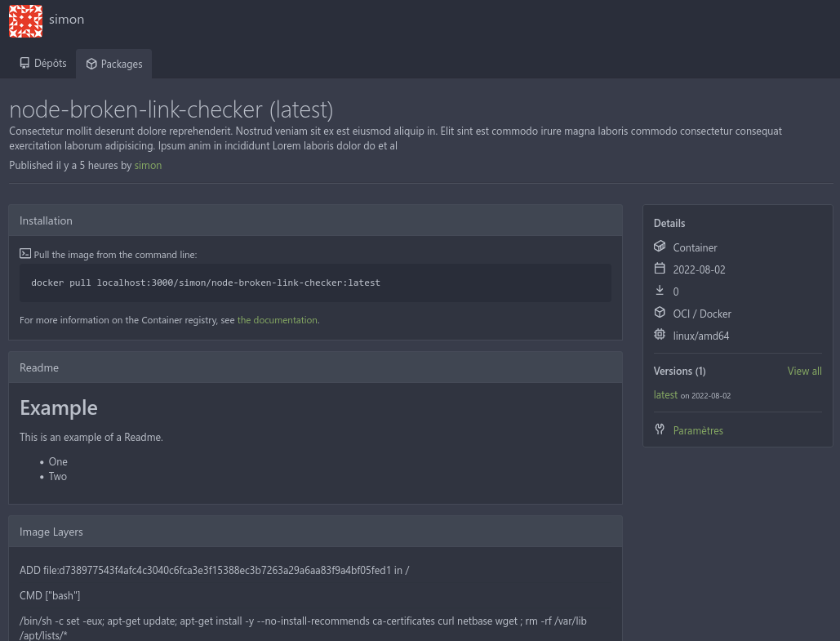Image resolution: width=840 pixels, height=641 pixels.
Task: Click the package cube icon on Packages tab
Action: [91, 64]
